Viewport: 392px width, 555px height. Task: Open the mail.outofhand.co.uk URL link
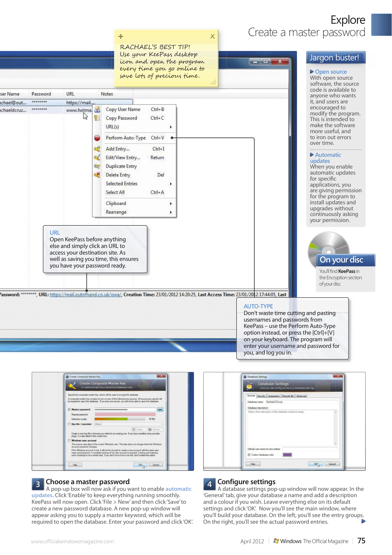click(86, 295)
